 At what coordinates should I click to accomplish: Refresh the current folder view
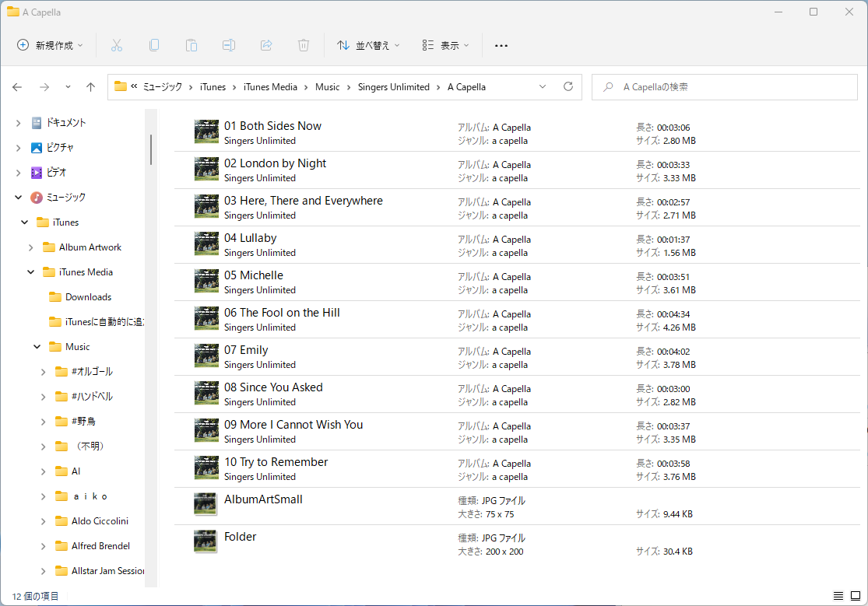568,87
